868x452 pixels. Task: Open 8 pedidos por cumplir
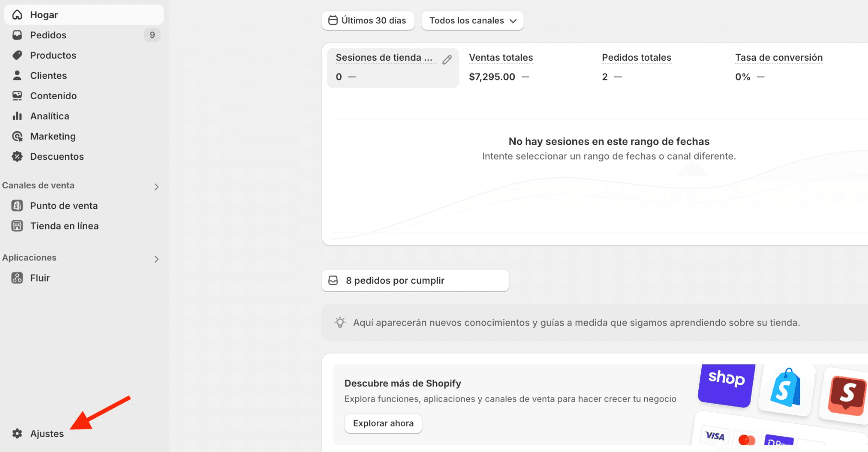(x=415, y=280)
